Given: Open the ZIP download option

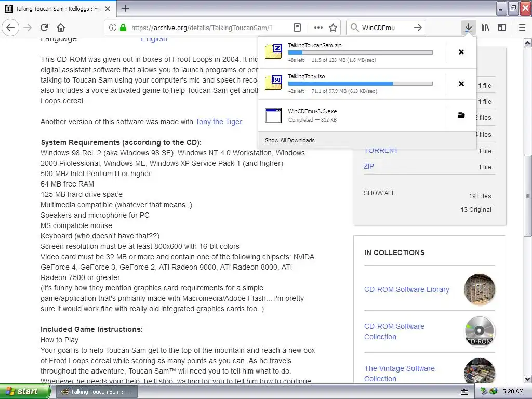Looking at the screenshot, I should (x=369, y=166).
